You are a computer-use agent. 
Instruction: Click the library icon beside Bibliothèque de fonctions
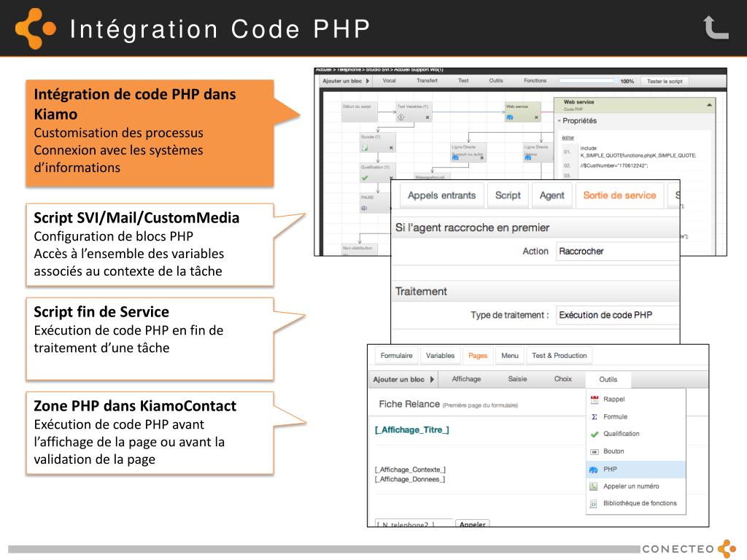point(594,503)
